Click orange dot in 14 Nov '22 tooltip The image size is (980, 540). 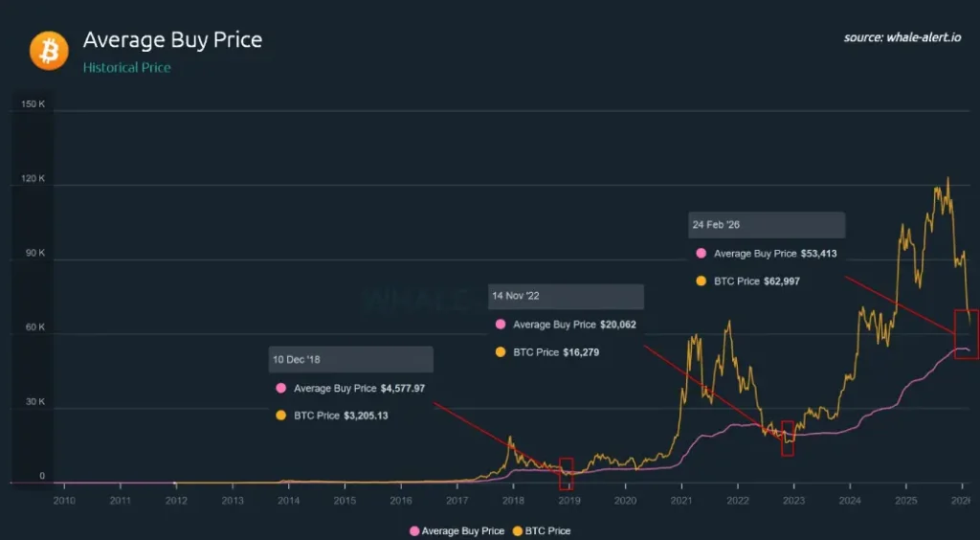tap(501, 352)
